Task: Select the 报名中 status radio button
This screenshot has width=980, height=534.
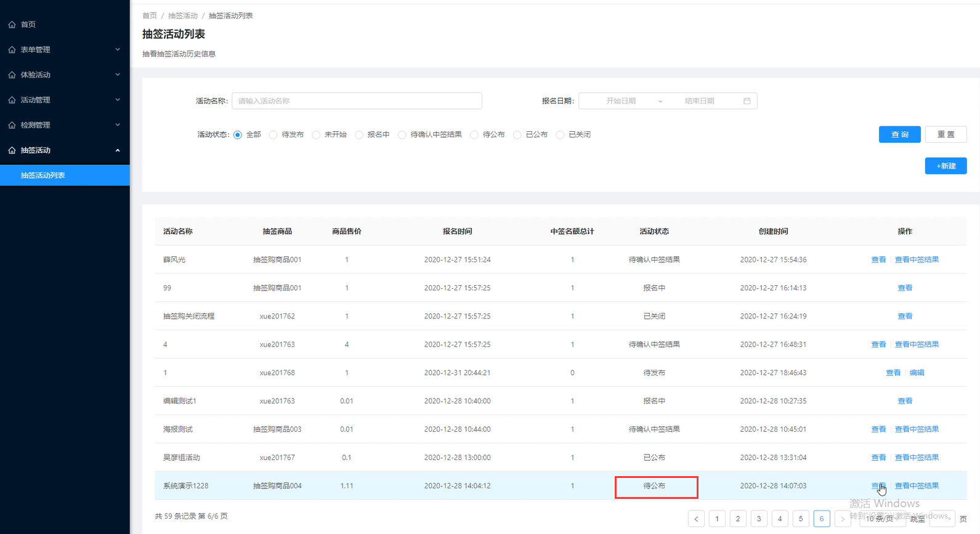Action: tap(359, 135)
